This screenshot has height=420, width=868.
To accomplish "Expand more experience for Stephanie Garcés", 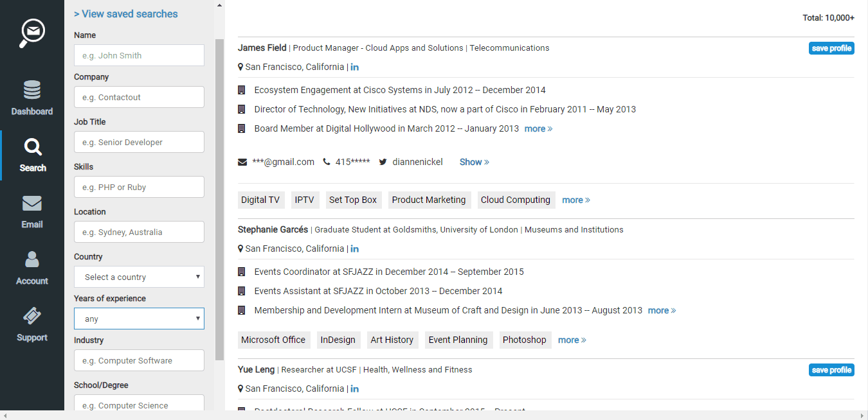I will click(x=662, y=310).
